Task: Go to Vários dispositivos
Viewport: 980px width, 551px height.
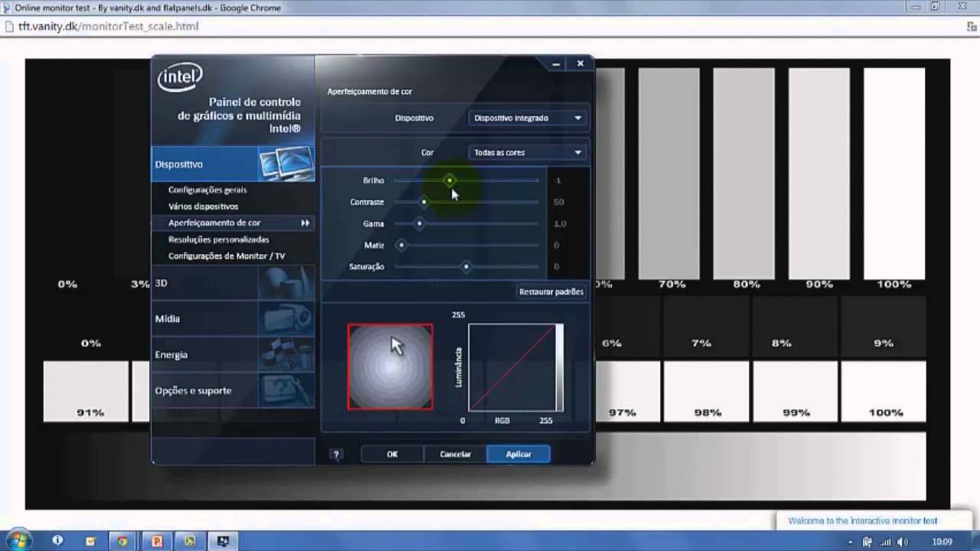Action: (203, 207)
